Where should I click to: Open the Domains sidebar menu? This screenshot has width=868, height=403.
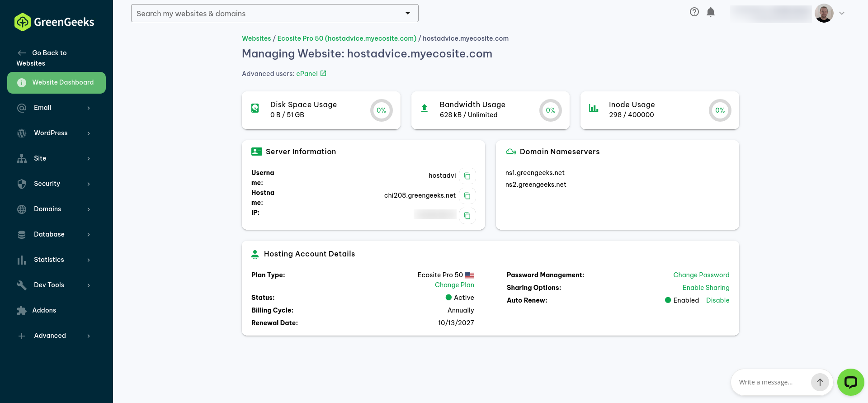[x=57, y=209]
